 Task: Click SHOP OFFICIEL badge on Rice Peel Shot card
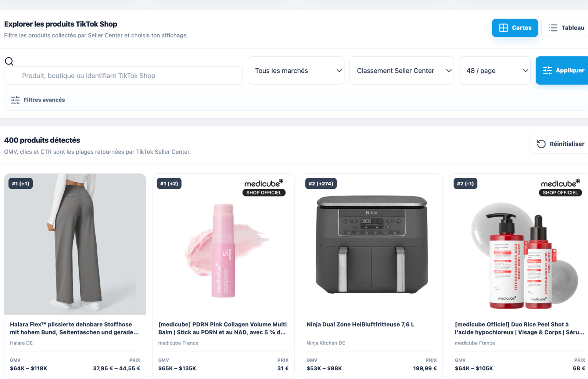[x=560, y=192]
